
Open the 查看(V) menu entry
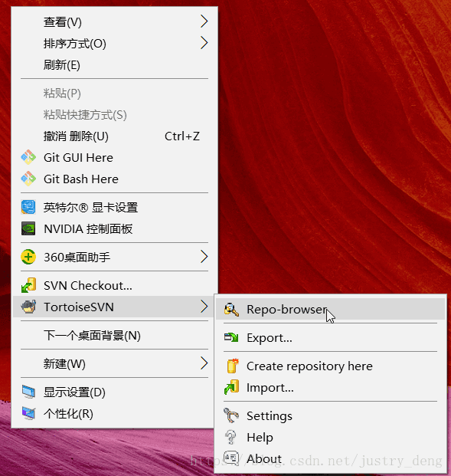[115, 22]
